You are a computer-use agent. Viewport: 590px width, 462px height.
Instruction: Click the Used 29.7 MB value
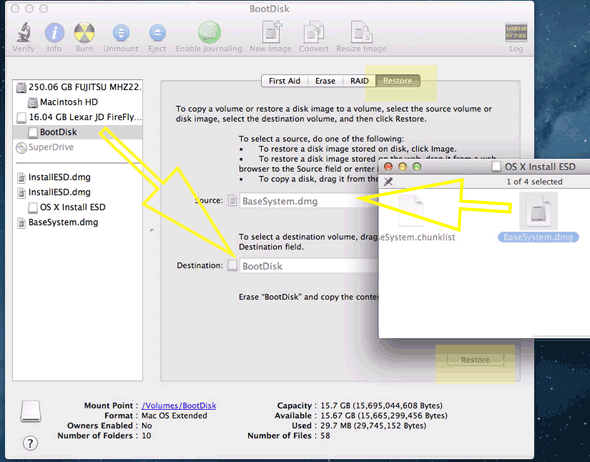pos(373,426)
